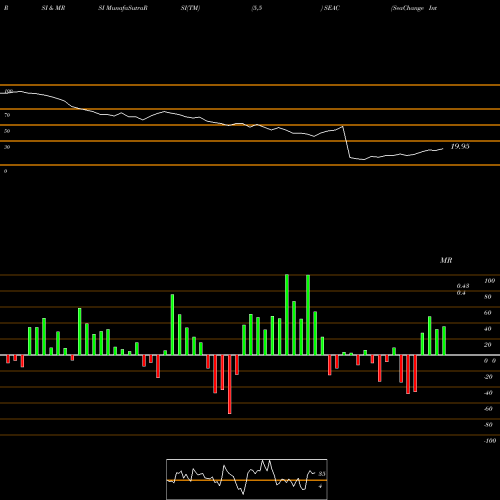
Task: Click the 'SeaChange Int' company name
Action: point(414,8)
